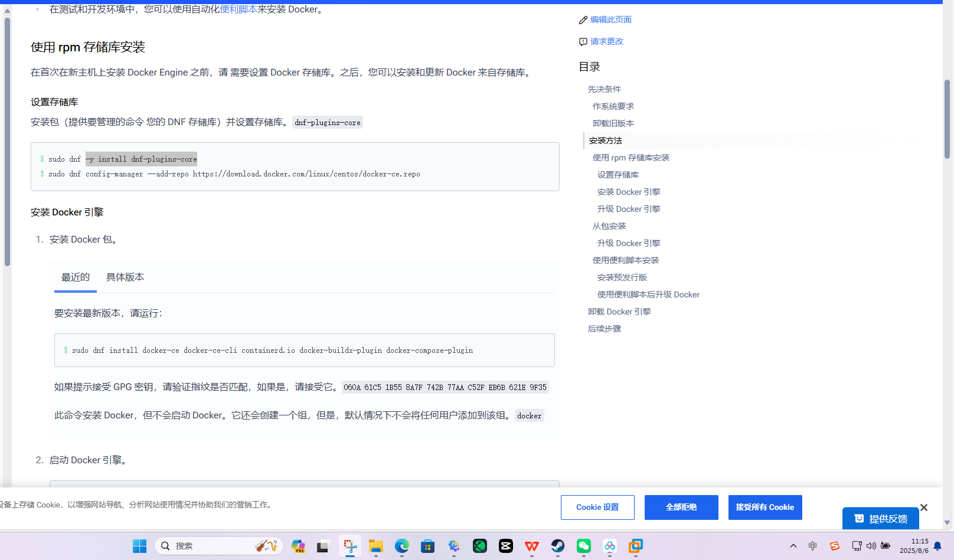This screenshot has width=954, height=560.
Task: Click the 全部拒绝 button
Action: click(x=681, y=507)
